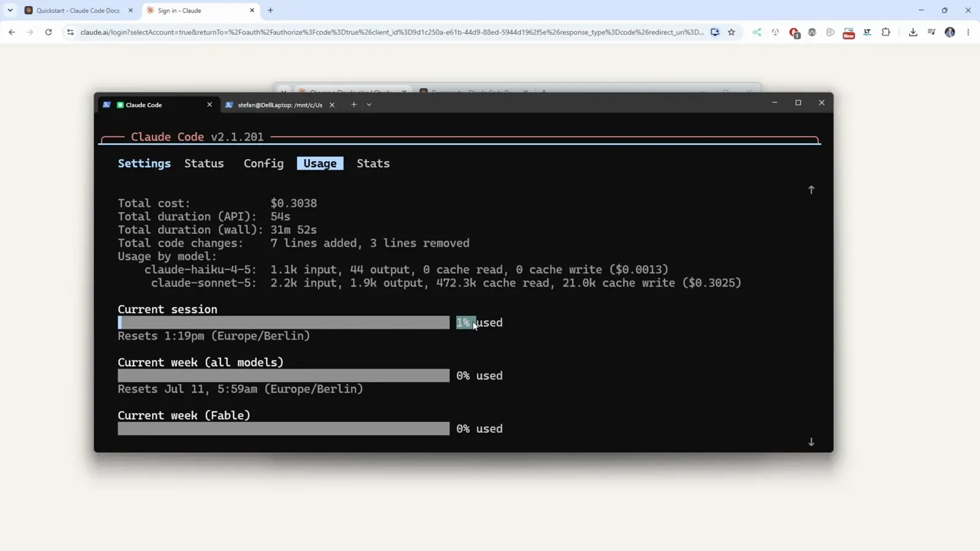
Task: Select the Config tab in Settings
Action: [x=263, y=163]
